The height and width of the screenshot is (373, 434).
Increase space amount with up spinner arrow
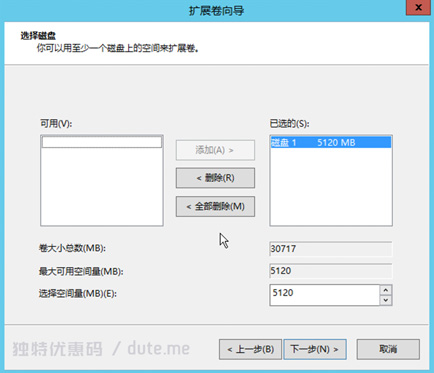point(386,290)
